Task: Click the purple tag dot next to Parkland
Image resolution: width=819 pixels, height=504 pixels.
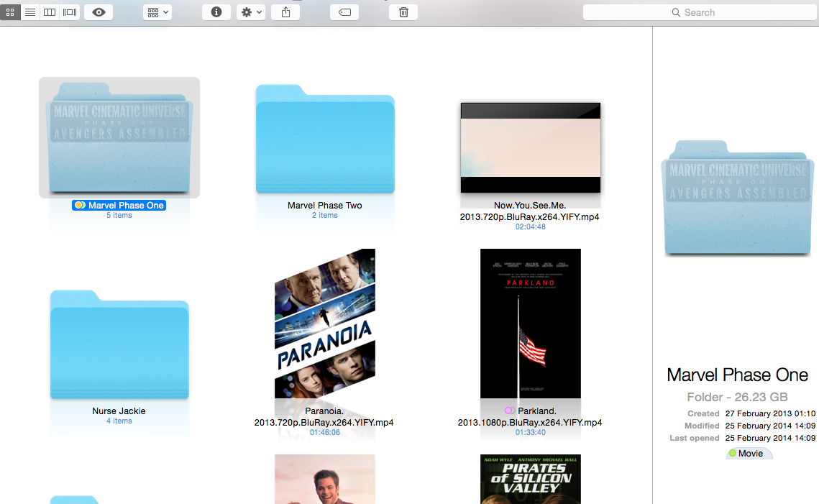Action: tap(509, 411)
